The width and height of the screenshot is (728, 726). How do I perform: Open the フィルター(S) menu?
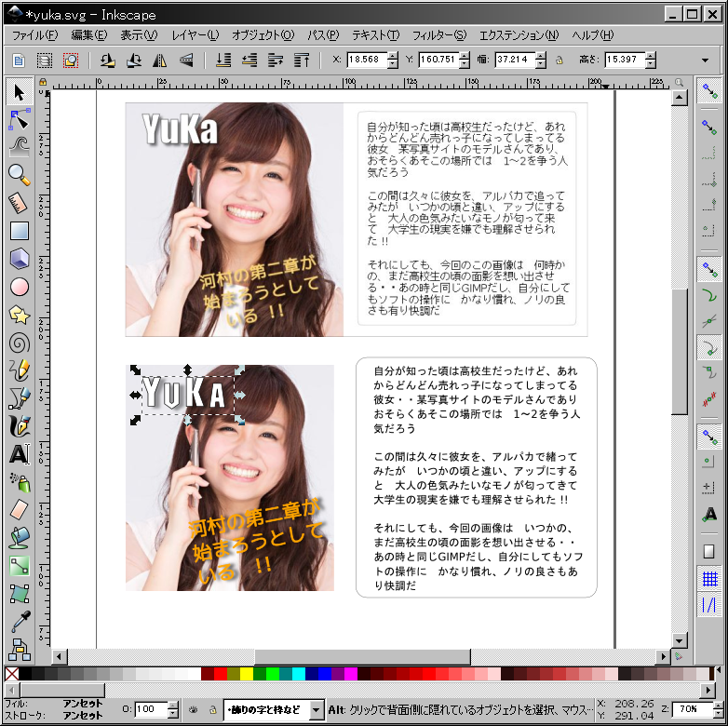[x=439, y=35]
